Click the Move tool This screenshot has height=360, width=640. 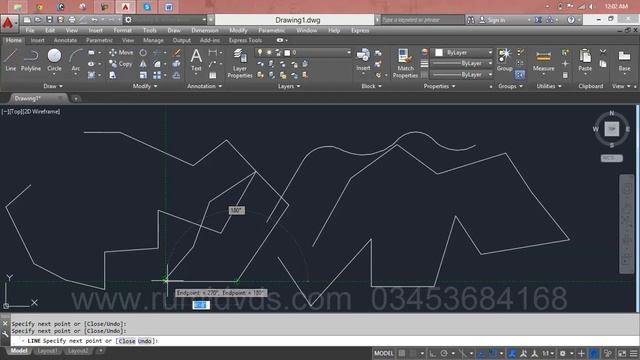click(x=121, y=53)
